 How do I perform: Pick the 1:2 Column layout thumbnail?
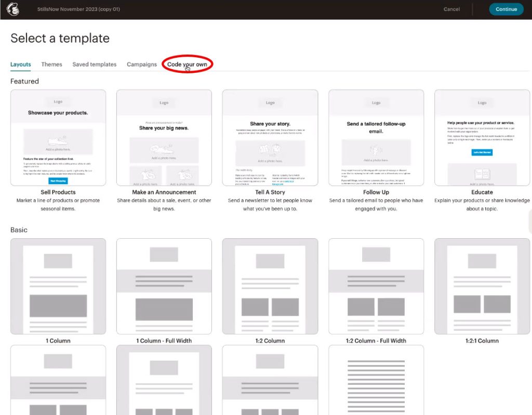click(270, 286)
